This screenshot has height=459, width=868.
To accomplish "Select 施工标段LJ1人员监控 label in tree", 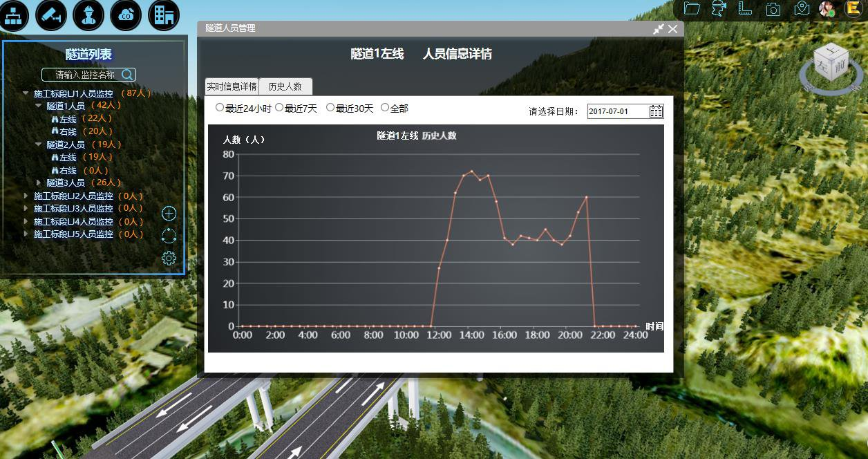I will point(74,93).
